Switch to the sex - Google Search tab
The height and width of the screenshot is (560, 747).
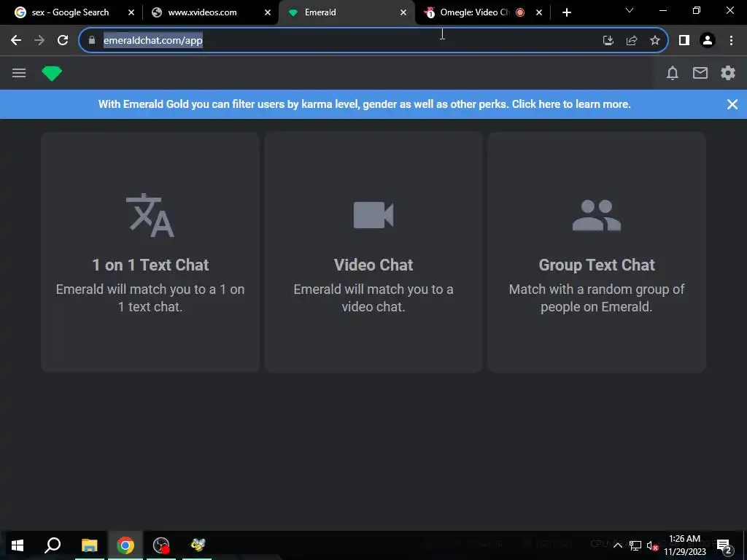point(70,12)
